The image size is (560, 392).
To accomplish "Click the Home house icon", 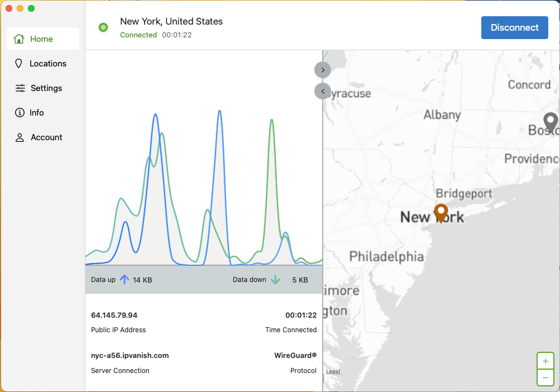I will 19,39.
